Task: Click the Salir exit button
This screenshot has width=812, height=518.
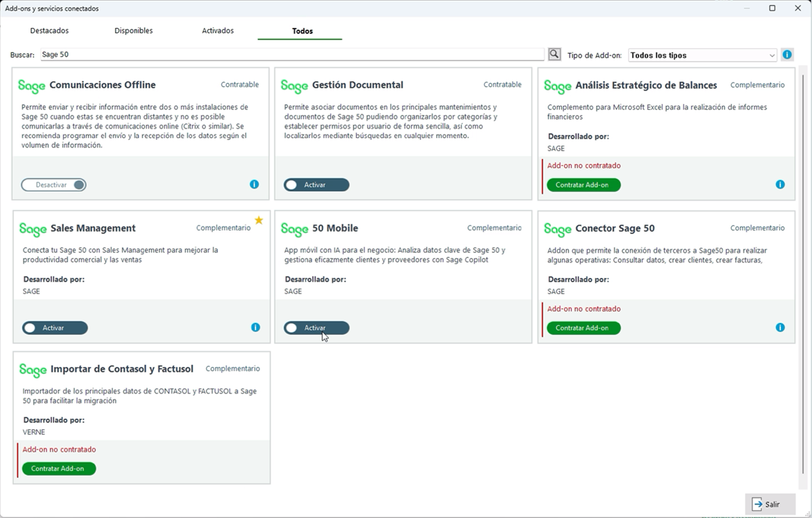Action: pyautogui.click(x=770, y=504)
